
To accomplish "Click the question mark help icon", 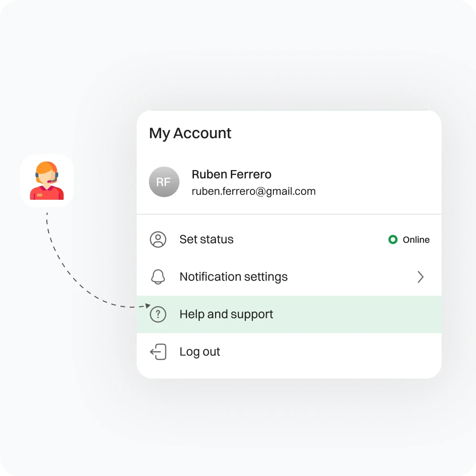I will click(x=158, y=314).
